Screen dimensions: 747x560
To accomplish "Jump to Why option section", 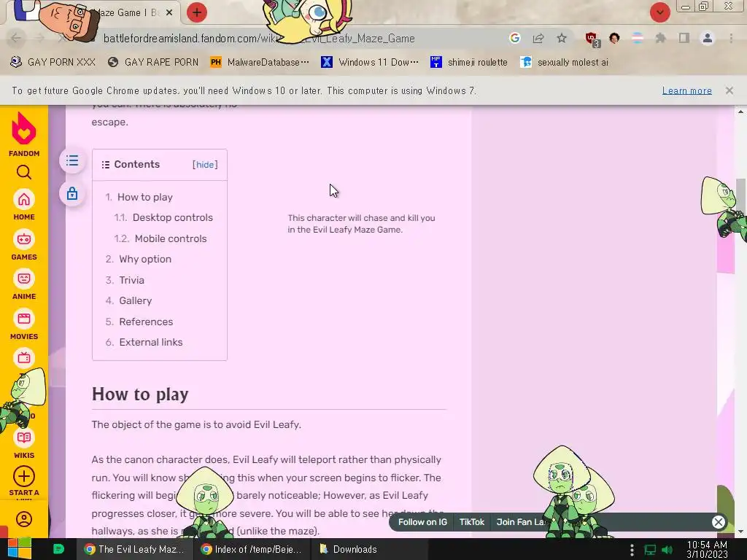I will [x=145, y=259].
